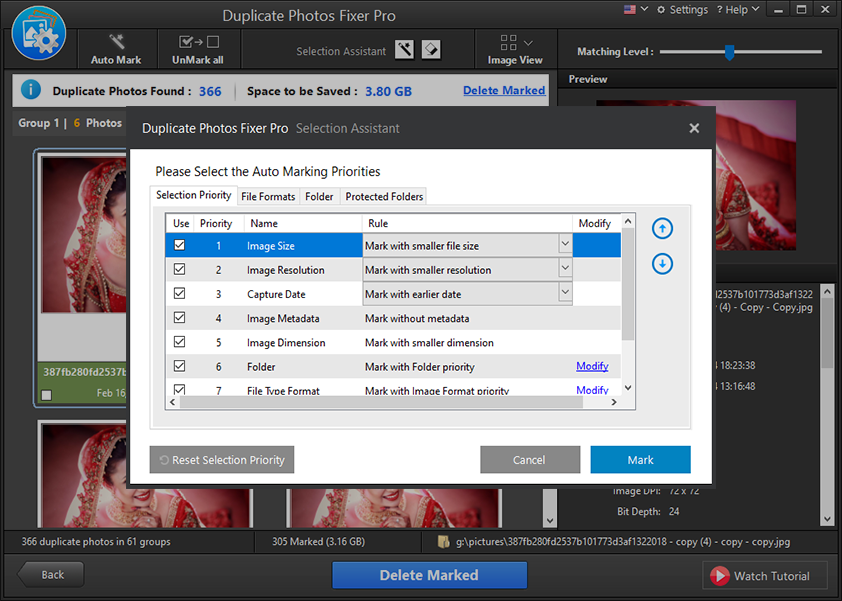842x601 pixels.
Task: Open Settings via the gear icon
Action: [x=661, y=10]
